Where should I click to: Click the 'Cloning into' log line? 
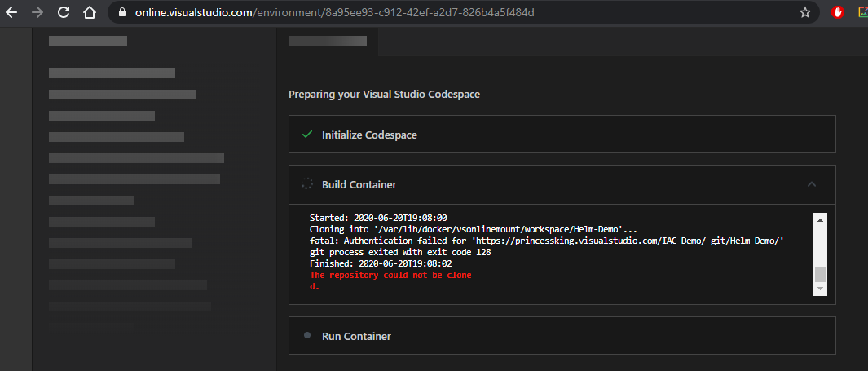pyautogui.click(x=472, y=229)
